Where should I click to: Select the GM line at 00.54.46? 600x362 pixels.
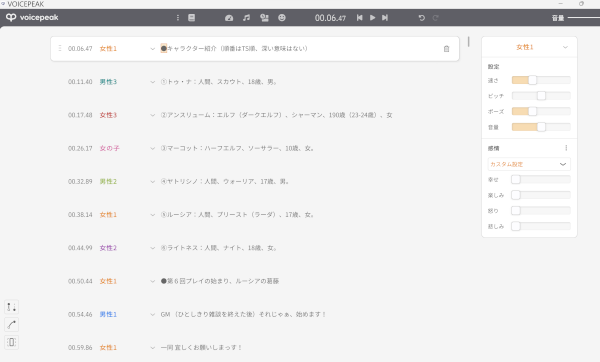point(243,315)
